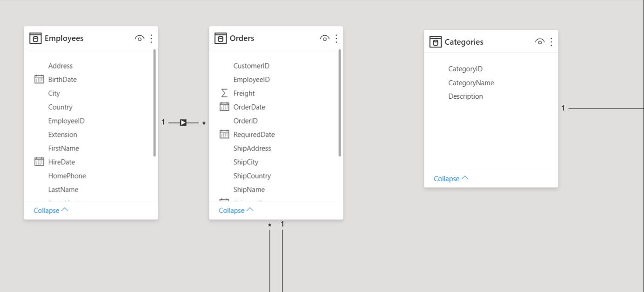This screenshot has width=644, height=292.
Task: Click the OrderDate calendar icon
Action: click(224, 107)
